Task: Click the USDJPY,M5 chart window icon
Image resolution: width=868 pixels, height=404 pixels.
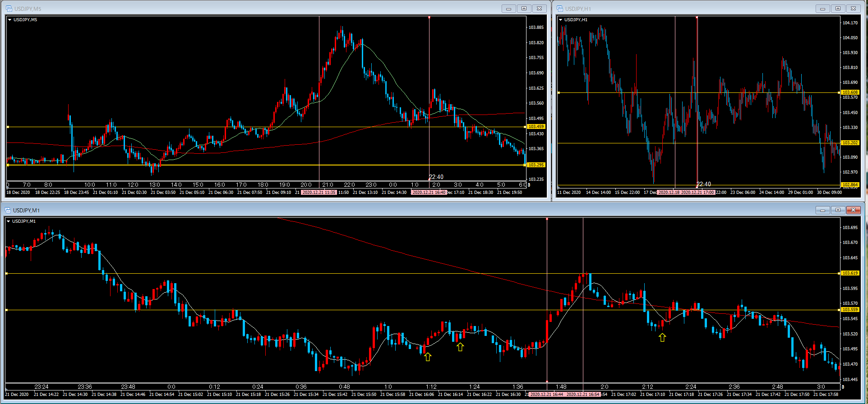Action: (x=9, y=9)
